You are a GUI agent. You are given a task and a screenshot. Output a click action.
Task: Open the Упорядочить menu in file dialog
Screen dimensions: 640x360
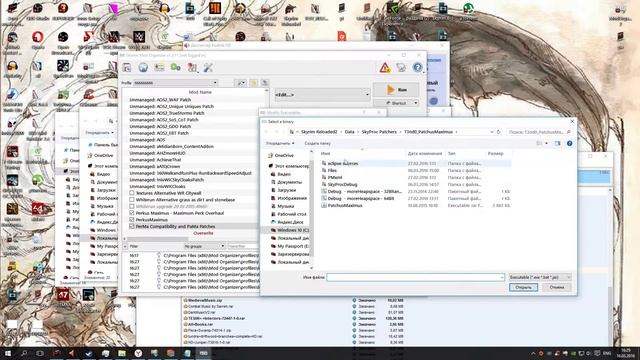[x=280, y=143]
